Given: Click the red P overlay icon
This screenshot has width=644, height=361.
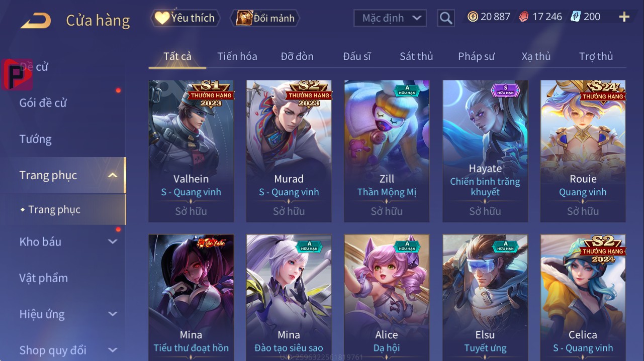Looking at the screenshot, I should click(17, 74).
